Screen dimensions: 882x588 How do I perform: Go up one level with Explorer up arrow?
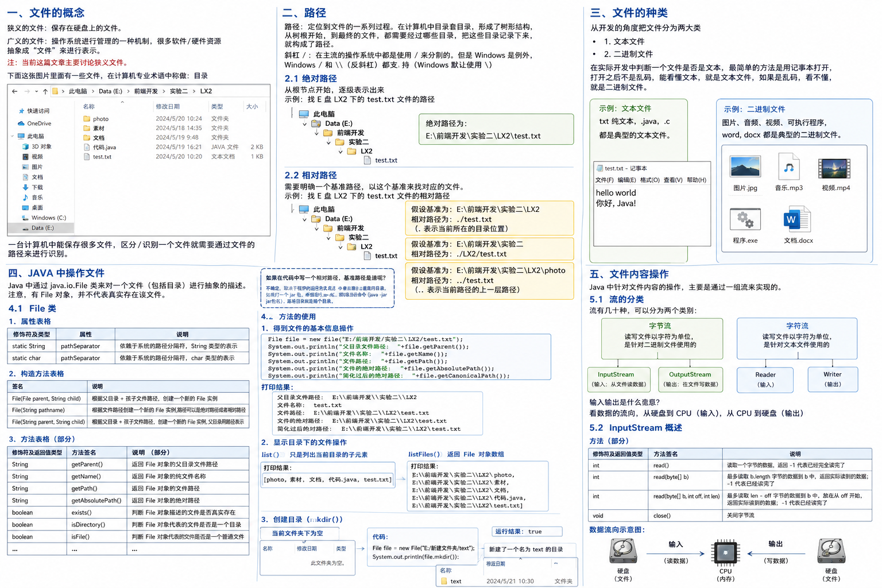45,91
